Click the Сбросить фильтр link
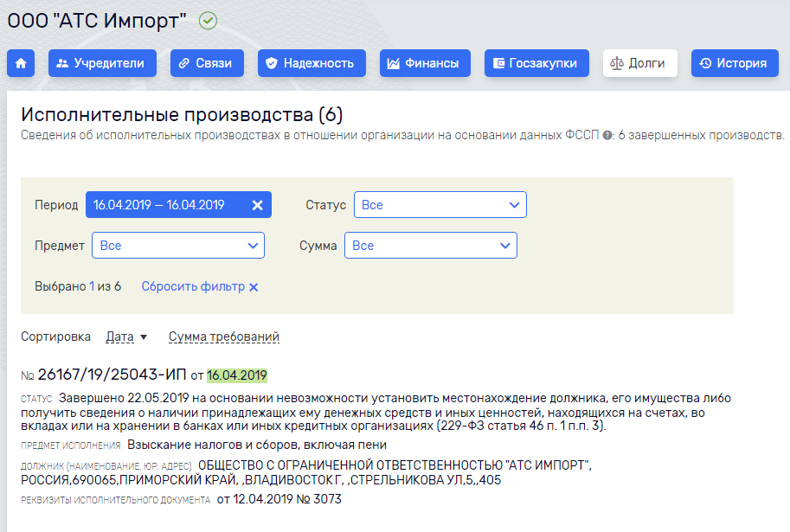 coord(193,287)
